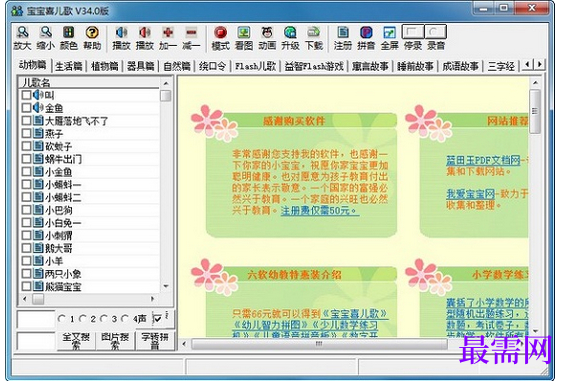This screenshot has width=571, height=381.
Task: Click song list scroll-right arrow
Action: (x=153, y=299)
